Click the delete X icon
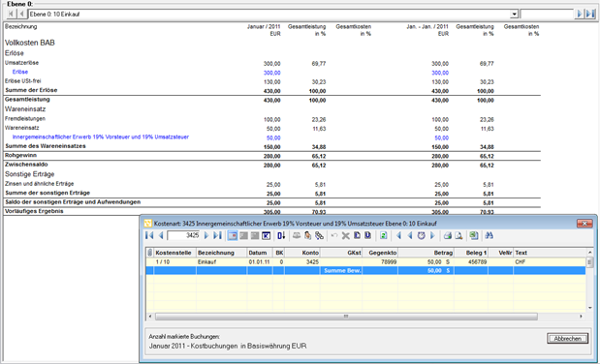 (346, 235)
